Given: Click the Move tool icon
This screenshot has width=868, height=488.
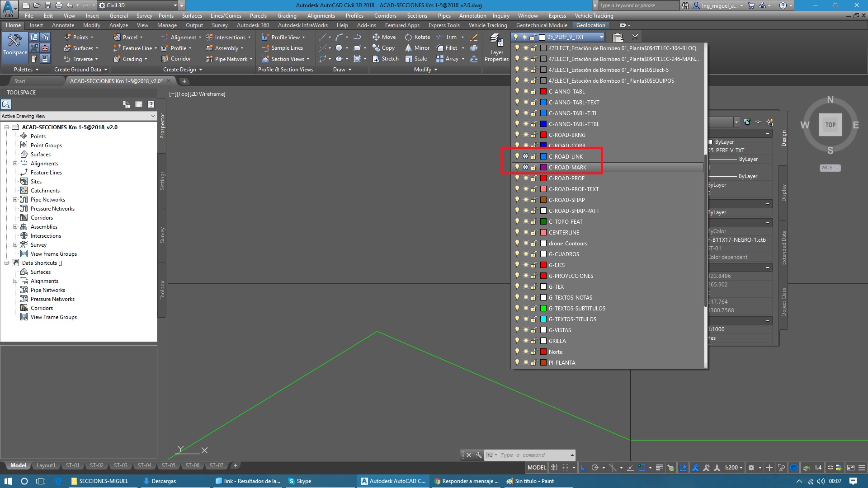Looking at the screenshot, I should (376, 37).
